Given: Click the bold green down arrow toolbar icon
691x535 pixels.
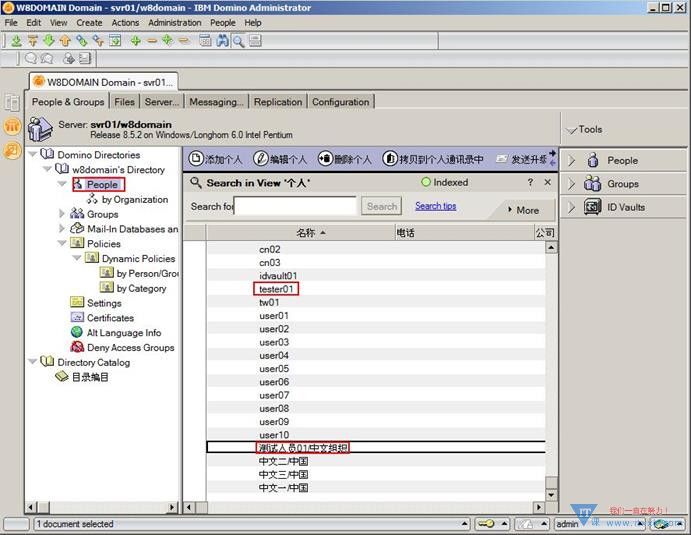Looking at the screenshot, I should (x=49, y=41).
